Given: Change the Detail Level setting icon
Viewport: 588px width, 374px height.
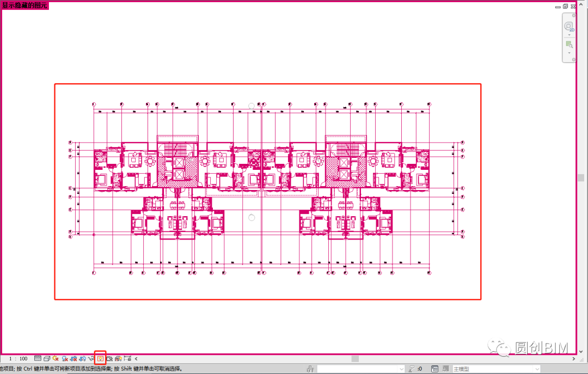Looking at the screenshot, I should coord(38,358).
